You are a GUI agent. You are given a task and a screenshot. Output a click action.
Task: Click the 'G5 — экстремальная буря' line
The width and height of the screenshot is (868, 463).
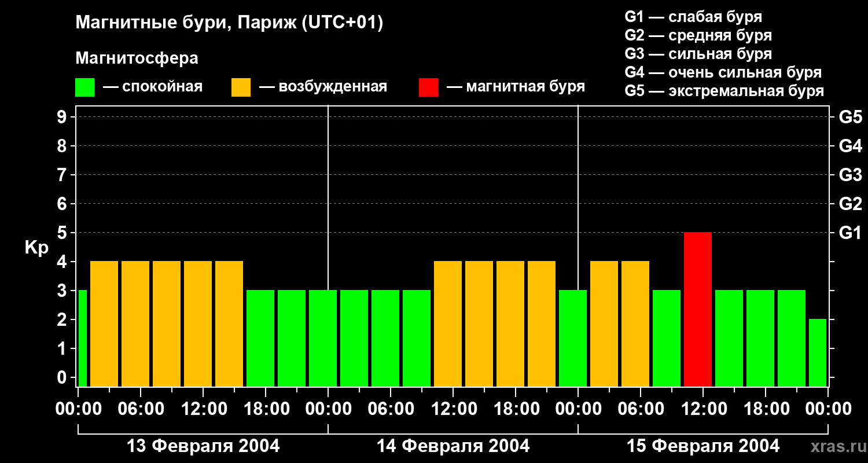point(724,91)
